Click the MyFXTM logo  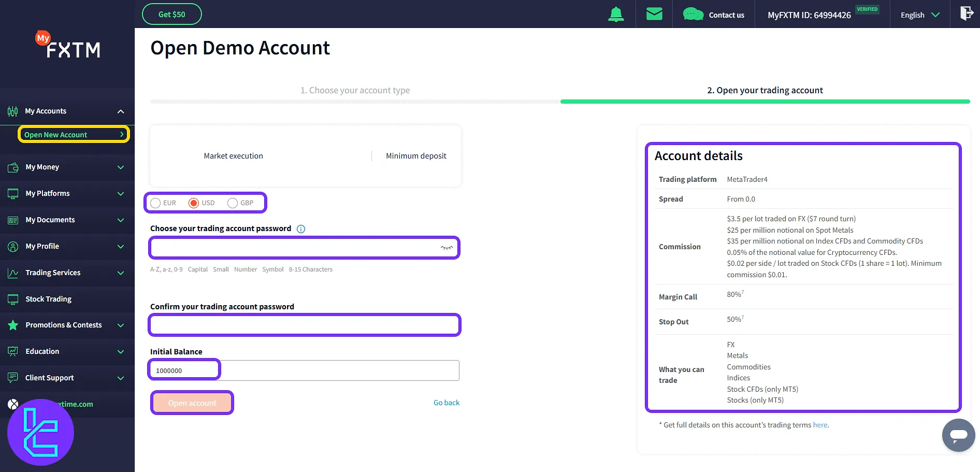tap(68, 46)
